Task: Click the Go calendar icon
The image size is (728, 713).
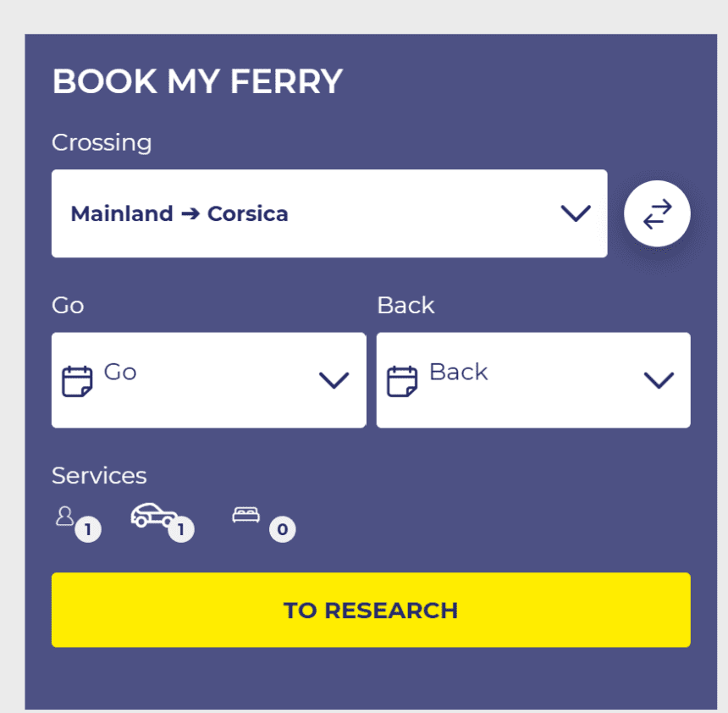Action: click(77, 381)
